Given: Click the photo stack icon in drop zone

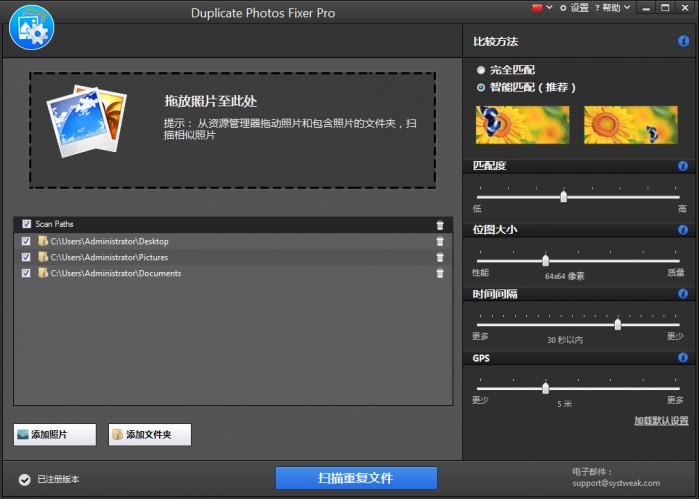Looking at the screenshot, I should coord(86,121).
